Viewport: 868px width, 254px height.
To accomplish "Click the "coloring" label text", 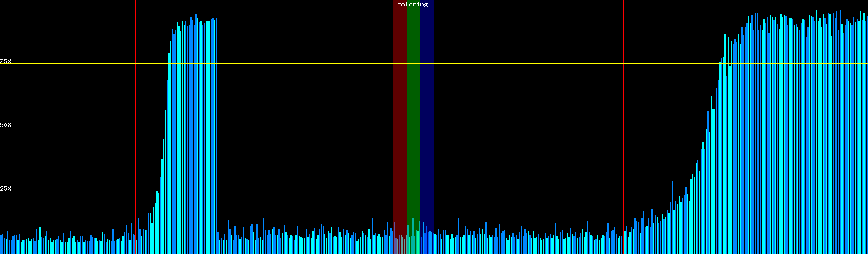I will (x=412, y=5).
